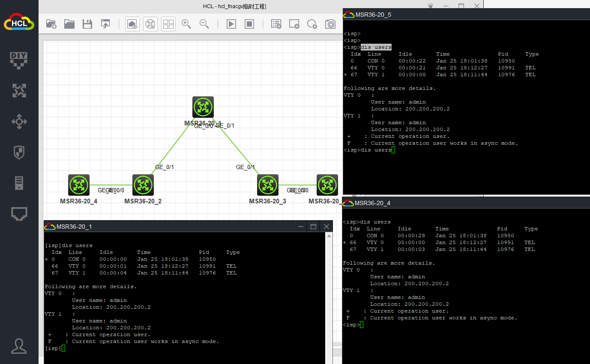Click the export project toolbar icon
Screen dimensions: 590x364
pyautogui.click(x=105, y=24)
